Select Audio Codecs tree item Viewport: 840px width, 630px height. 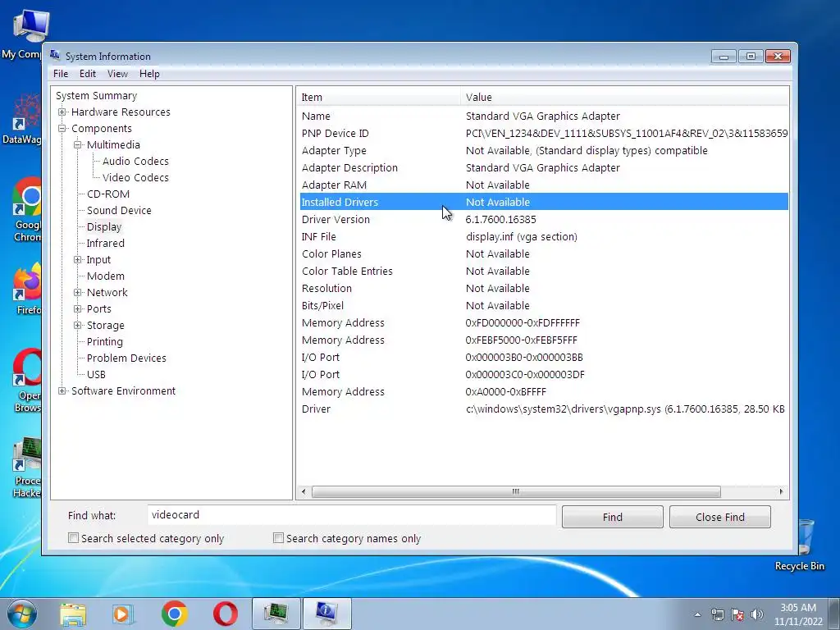135,162
